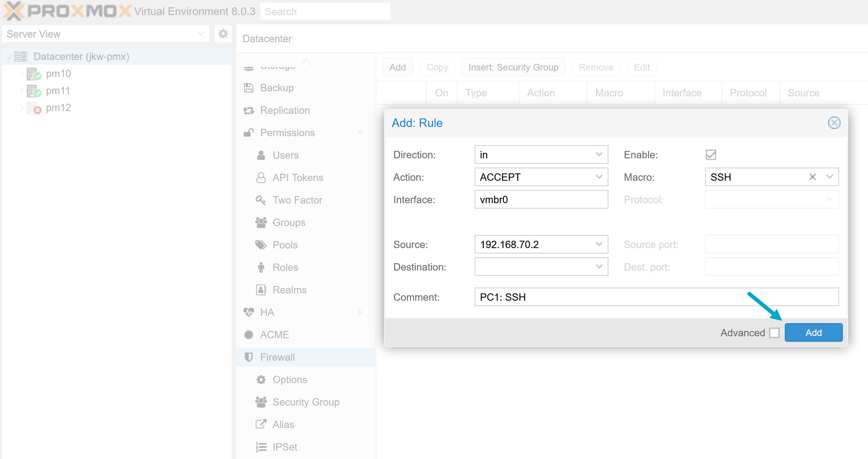The image size is (868, 459).
Task: Open the Firewall shield section
Action: tap(249, 357)
